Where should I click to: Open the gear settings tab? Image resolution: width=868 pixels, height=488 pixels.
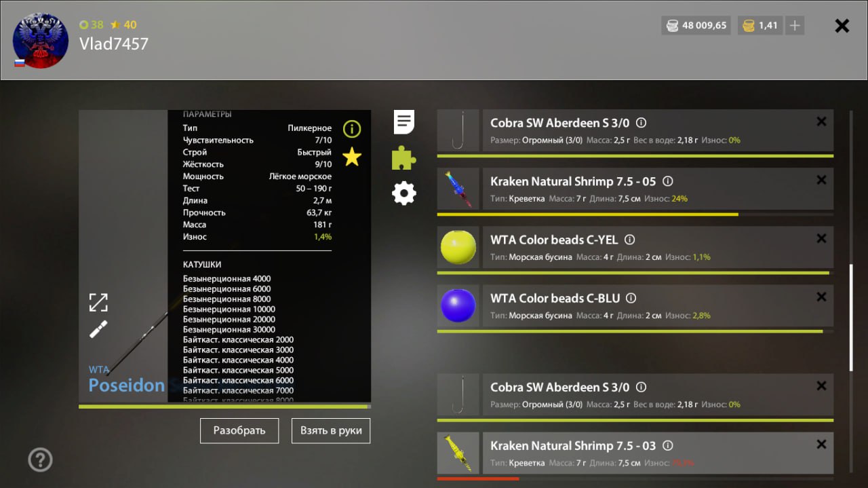click(x=404, y=193)
